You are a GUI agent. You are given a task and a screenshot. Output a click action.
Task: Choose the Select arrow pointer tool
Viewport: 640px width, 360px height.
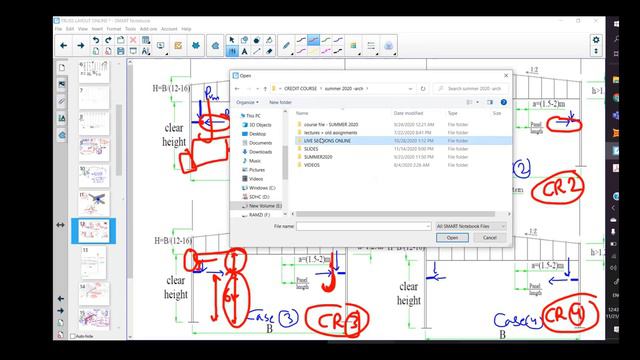232,40
